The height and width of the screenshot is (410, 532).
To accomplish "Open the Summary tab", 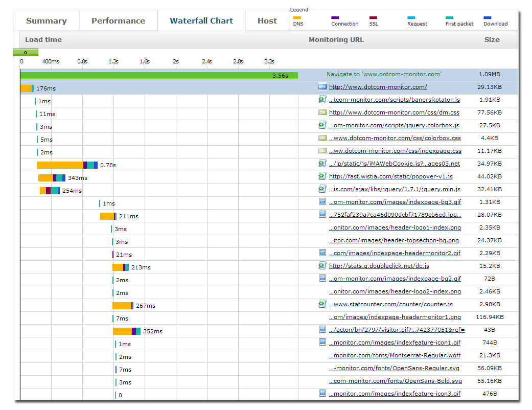I will click(47, 20).
